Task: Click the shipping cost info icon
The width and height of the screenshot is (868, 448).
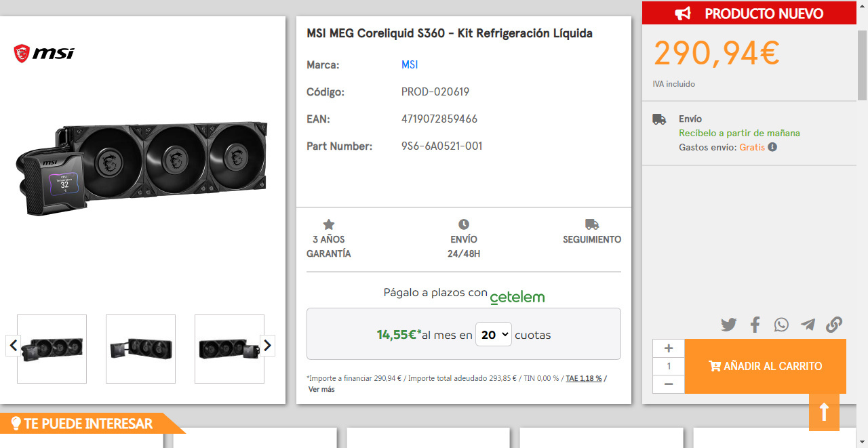Action: pyautogui.click(x=772, y=147)
